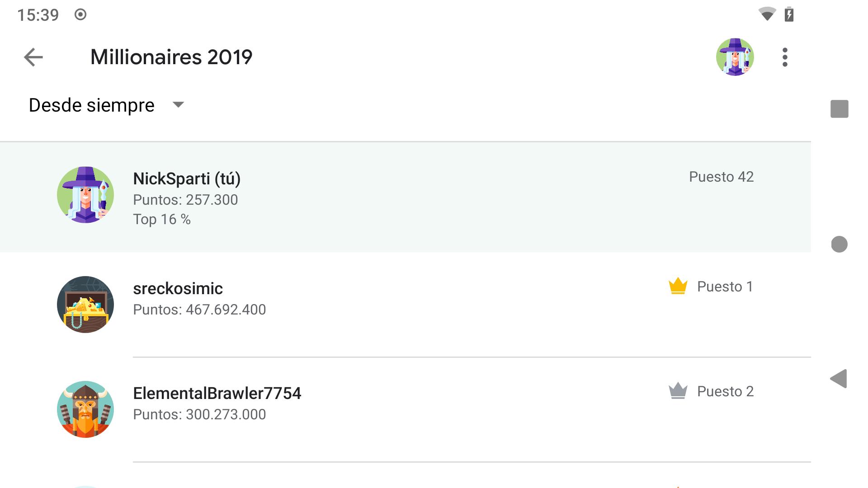The height and width of the screenshot is (488, 868).
Task: Open the three-dot overflow menu
Action: [x=785, y=57]
